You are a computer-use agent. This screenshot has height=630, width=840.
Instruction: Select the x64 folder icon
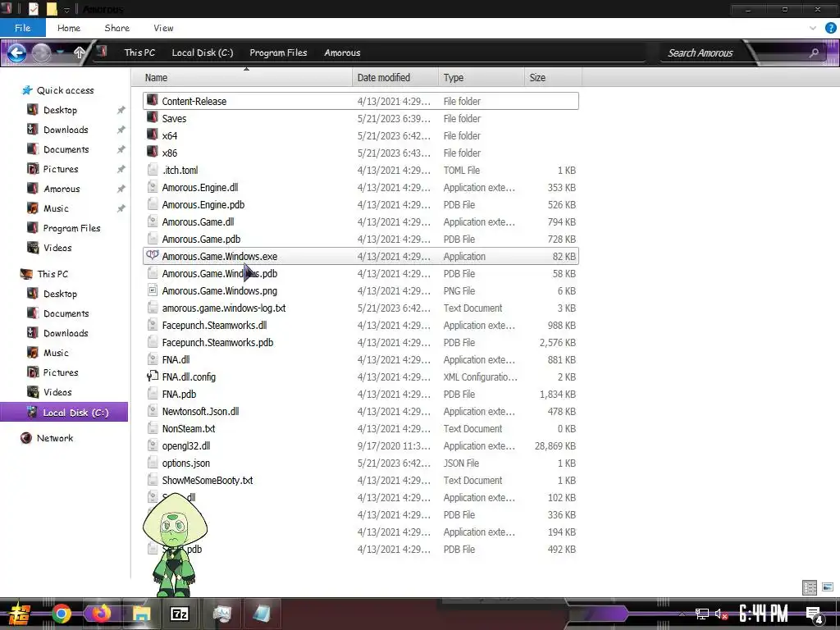(153, 135)
